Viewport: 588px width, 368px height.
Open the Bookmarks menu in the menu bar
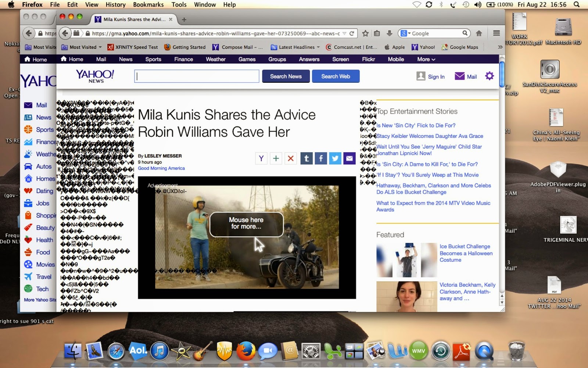click(x=148, y=4)
